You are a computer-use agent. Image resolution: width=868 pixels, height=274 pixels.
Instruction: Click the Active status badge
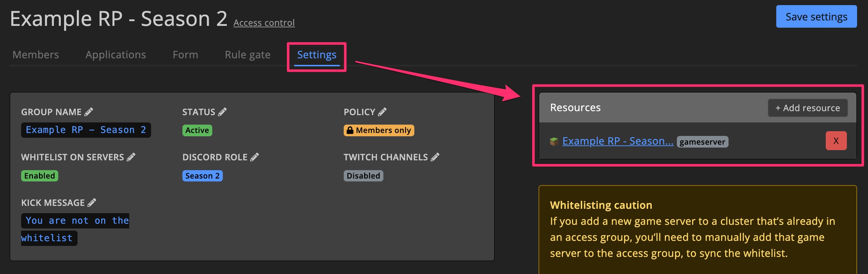tap(197, 130)
